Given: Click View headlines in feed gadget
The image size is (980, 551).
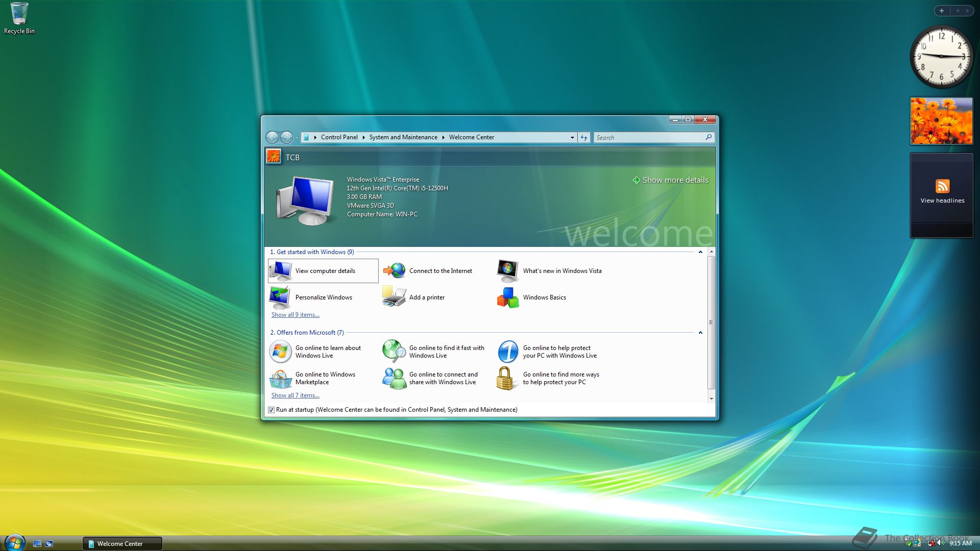Looking at the screenshot, I should 942,201.
